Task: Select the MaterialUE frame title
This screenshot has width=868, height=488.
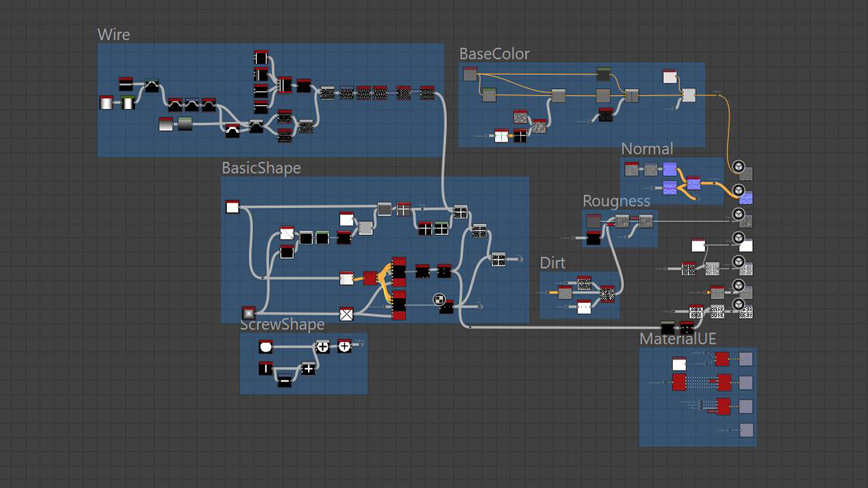Action: click(x=678, y=338)
